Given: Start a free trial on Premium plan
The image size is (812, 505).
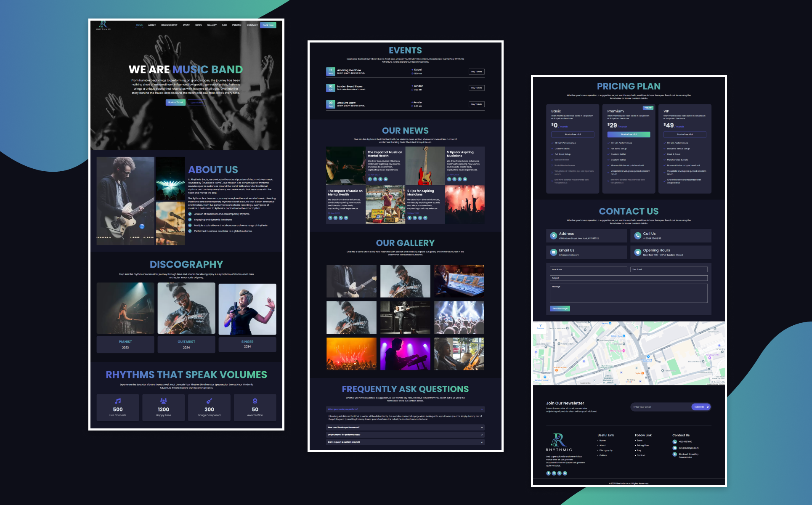Looking at the screenshot, I should 629,135.
